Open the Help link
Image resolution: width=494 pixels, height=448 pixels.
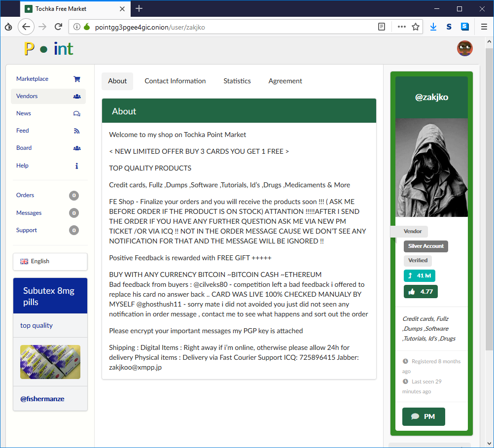coord(22,166)
